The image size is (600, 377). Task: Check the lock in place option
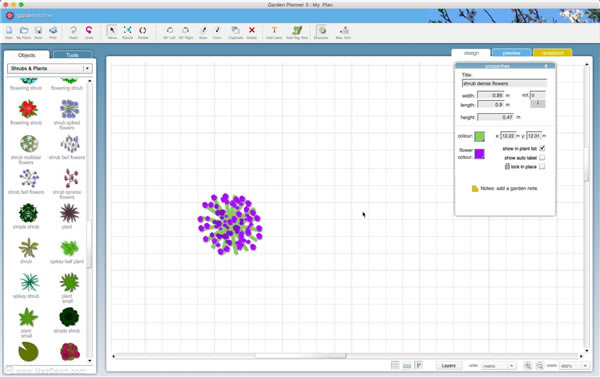pyautogui.click(x=542, y=166)
